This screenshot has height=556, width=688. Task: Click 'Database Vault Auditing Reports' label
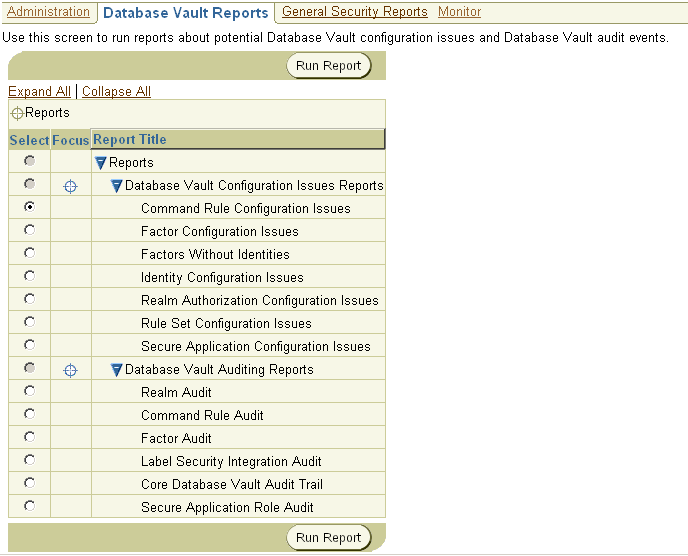tap(219, 369)
